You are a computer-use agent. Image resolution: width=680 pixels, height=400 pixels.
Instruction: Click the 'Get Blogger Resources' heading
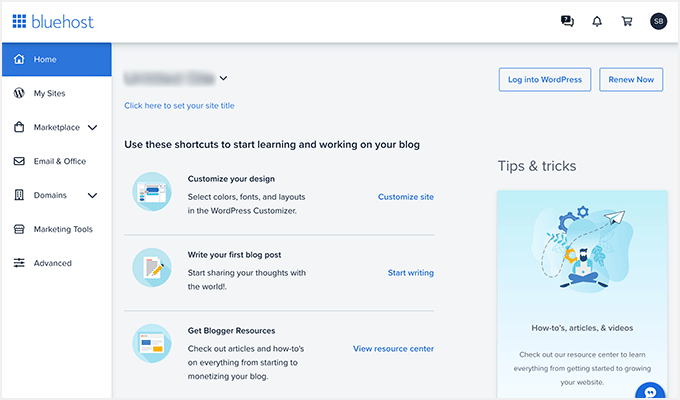pos(231,331)
